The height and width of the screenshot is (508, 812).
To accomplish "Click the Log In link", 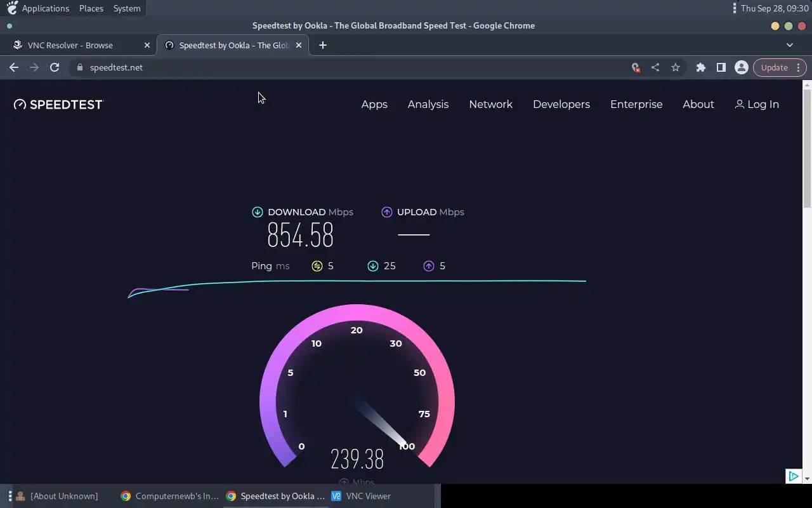I will 757,104.
